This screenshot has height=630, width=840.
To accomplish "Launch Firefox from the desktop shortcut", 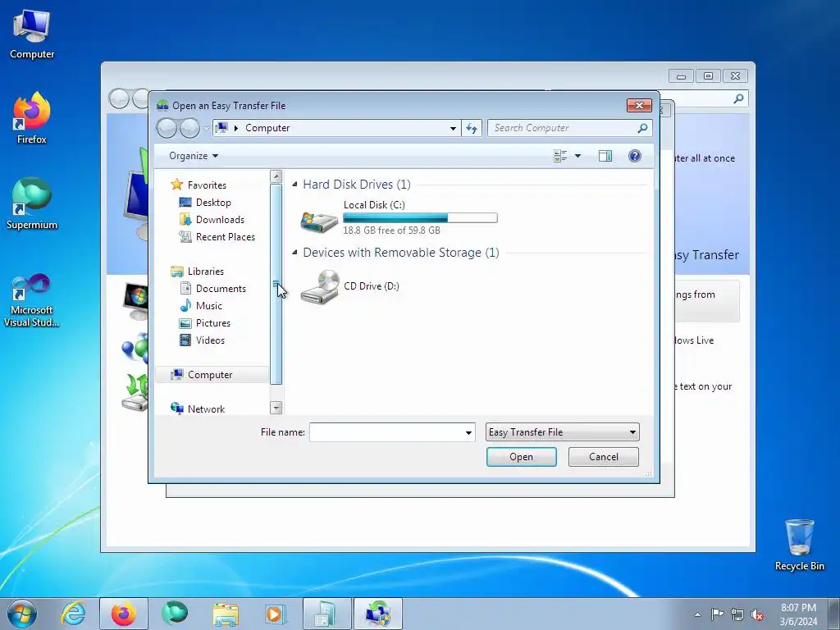I will tap(32, 118).
